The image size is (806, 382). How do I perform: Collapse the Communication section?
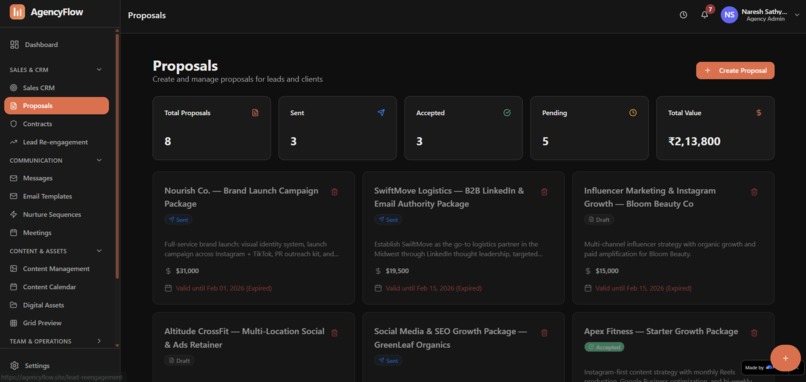[x=99, y=160]
